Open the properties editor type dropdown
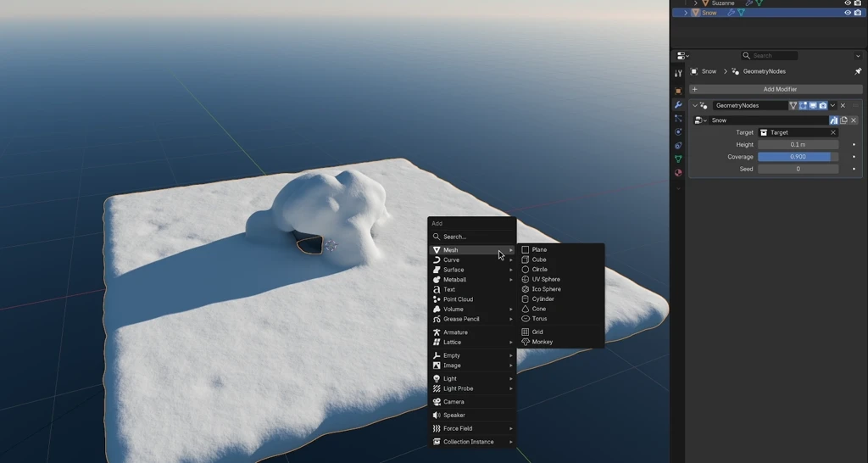This screenshot has height=463, width=868. click(x=682, y=56)
